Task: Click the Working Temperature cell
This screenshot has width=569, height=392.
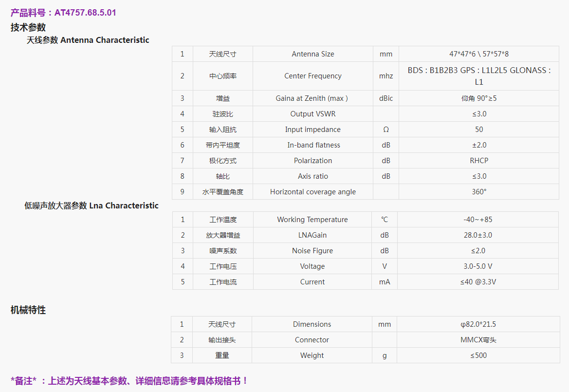Action: [x=312, y=220]
